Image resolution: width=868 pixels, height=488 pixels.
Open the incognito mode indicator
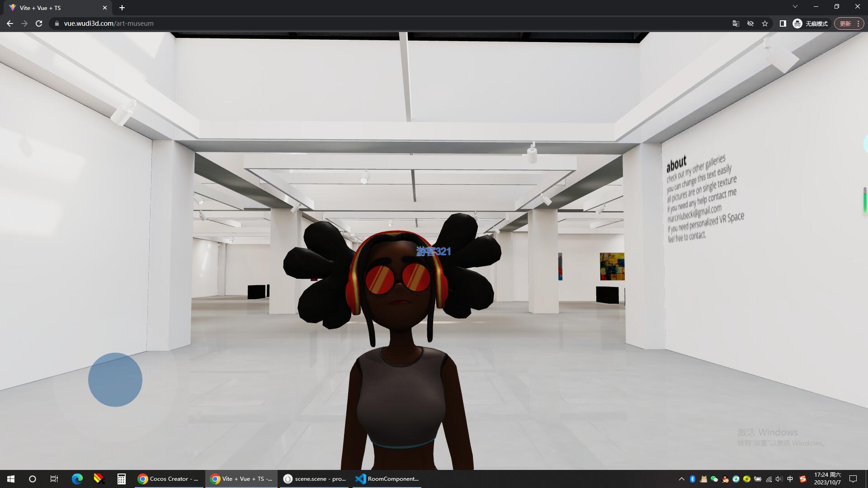(x=810, y=23)
